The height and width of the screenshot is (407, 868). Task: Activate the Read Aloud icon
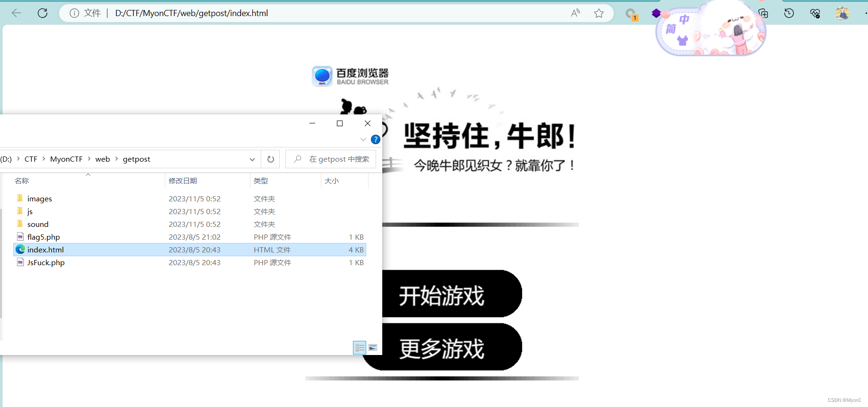tap(575, 13)
